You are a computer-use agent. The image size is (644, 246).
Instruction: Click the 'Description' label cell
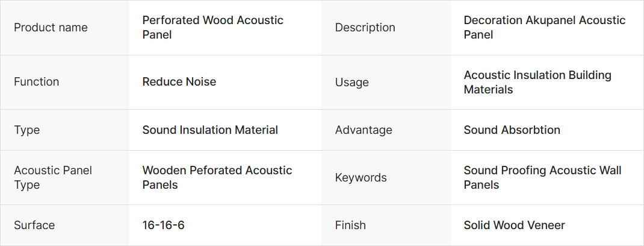(365, 28)
